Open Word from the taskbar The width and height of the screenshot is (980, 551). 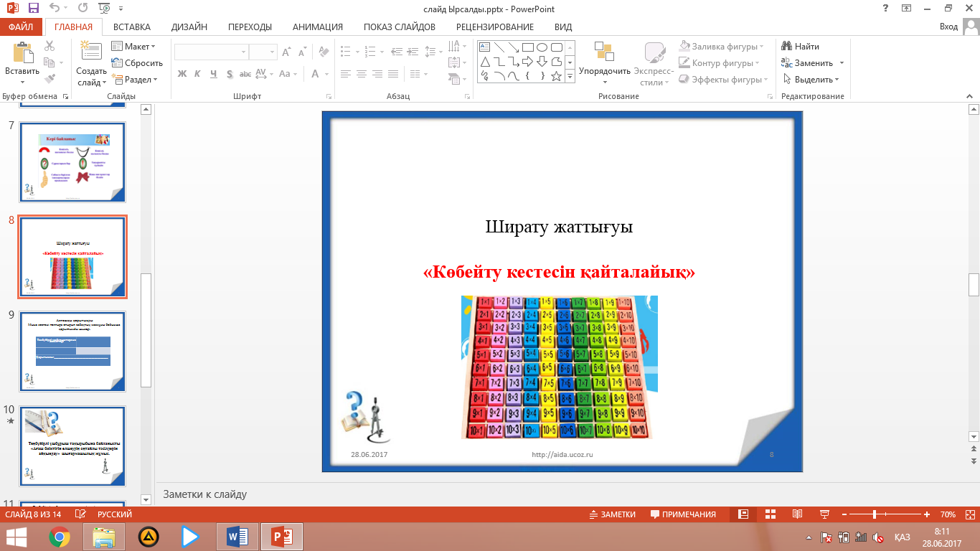[x=237, y=537]
